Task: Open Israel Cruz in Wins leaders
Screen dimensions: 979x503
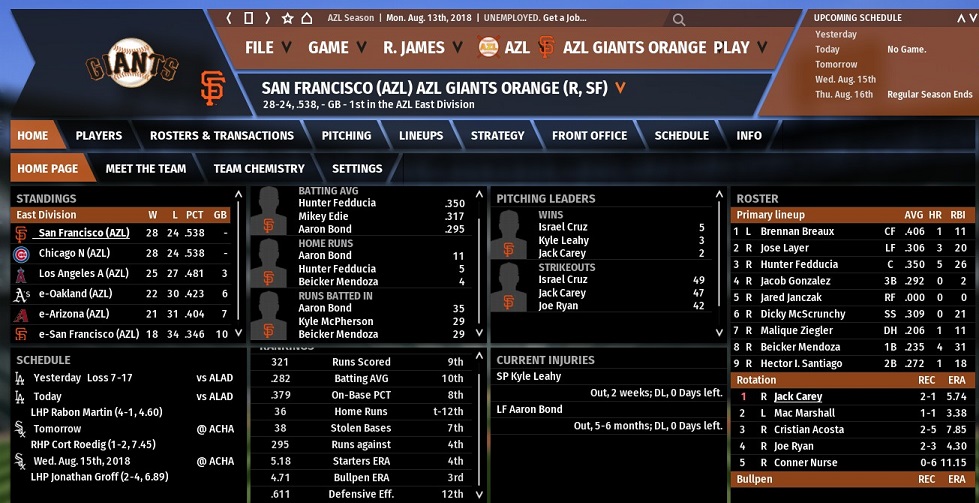Action: 563,227
